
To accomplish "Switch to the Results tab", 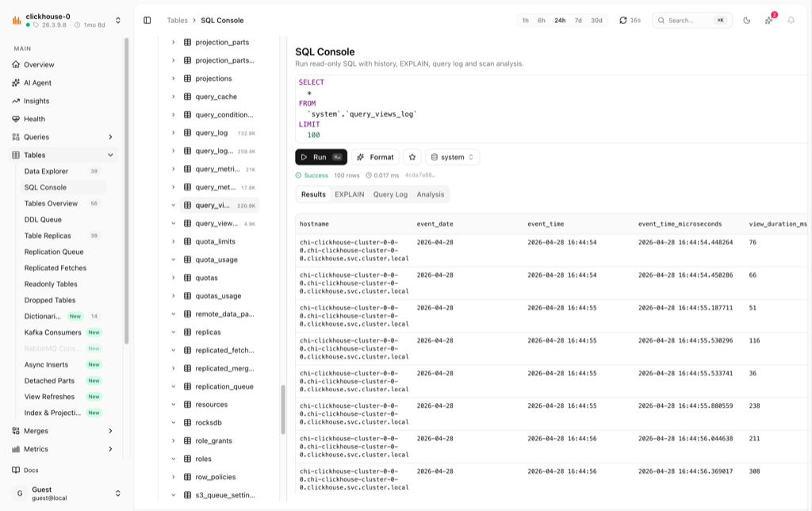I will tap(313, 194).
